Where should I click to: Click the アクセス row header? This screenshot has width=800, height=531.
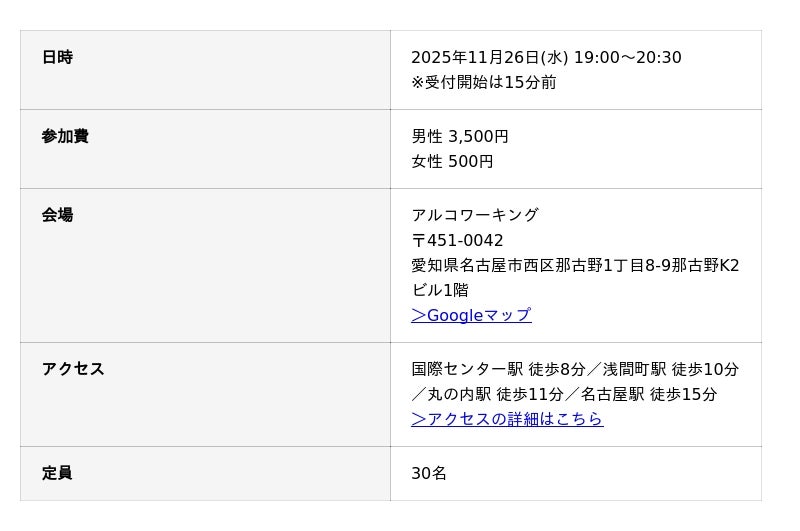[x=73, y=370]
